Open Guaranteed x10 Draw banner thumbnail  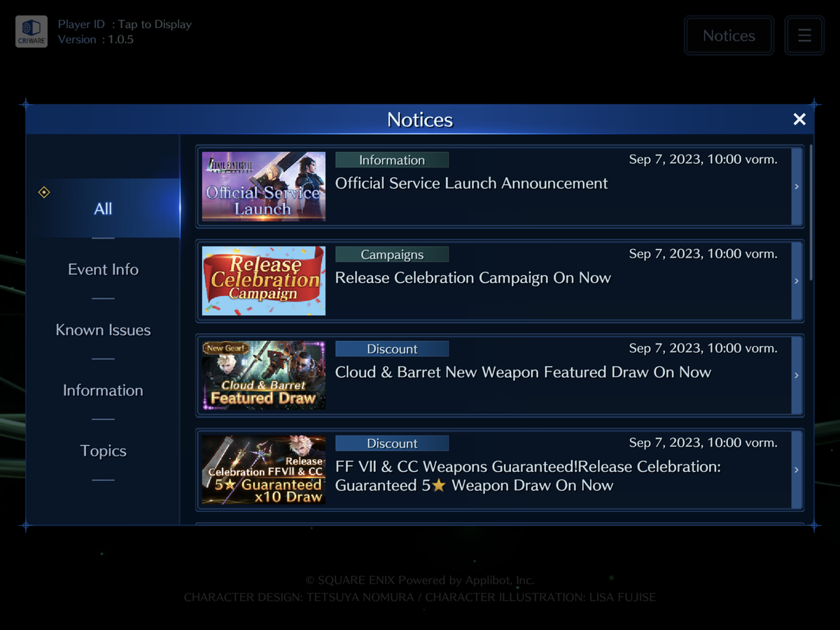tap(264, 470)
